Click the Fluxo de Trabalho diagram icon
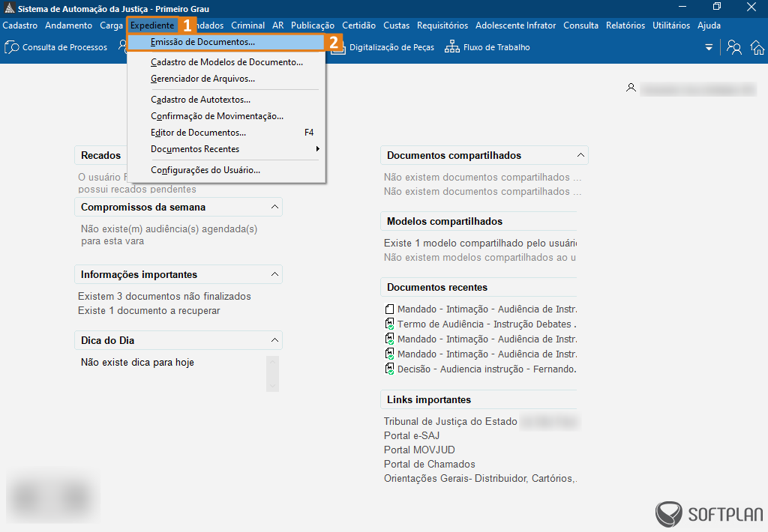The image size is (768, 532). [452, 47]
